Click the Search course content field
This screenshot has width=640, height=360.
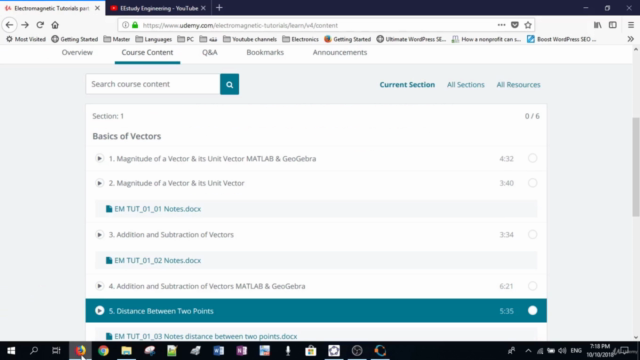point(153,84)
